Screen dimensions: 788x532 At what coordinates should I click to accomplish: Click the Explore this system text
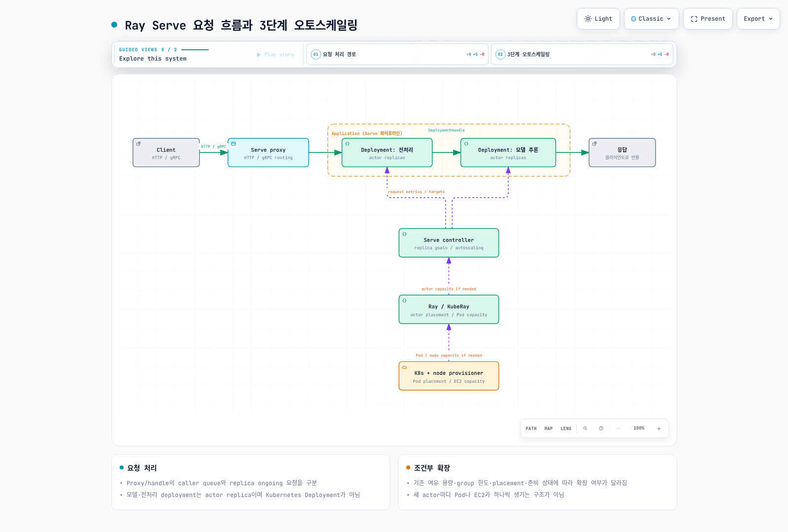click(153, 59)
